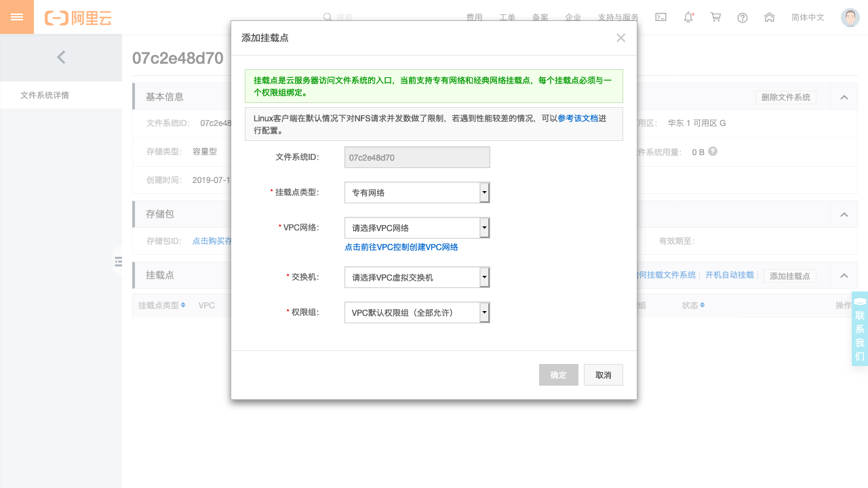This screenshot has height=488, width=868.
Task: Open the hamburger menu
Action: (x=16, y=16)
